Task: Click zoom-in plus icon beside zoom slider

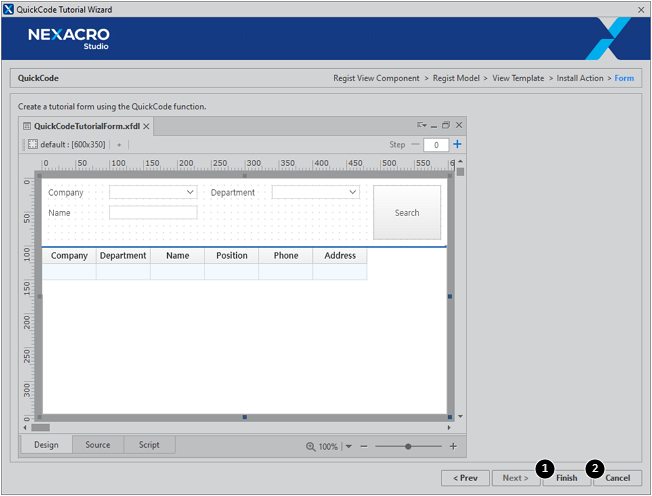Action: (453, 446)
